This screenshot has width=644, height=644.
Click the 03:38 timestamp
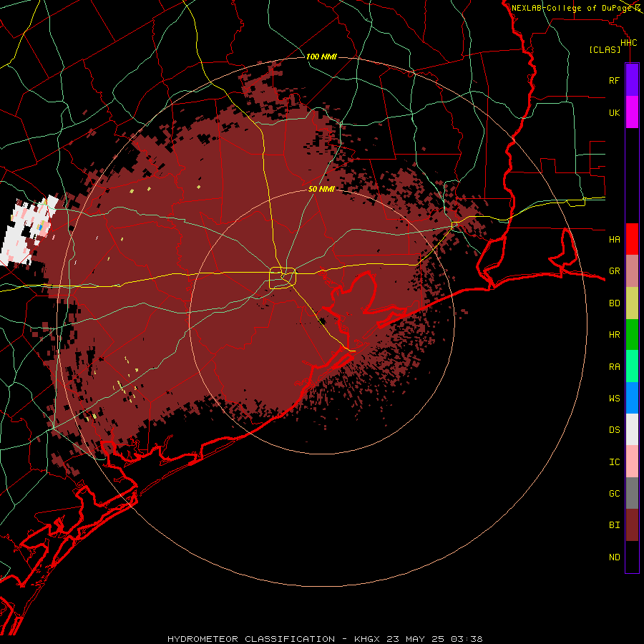[x=467, y=639]
